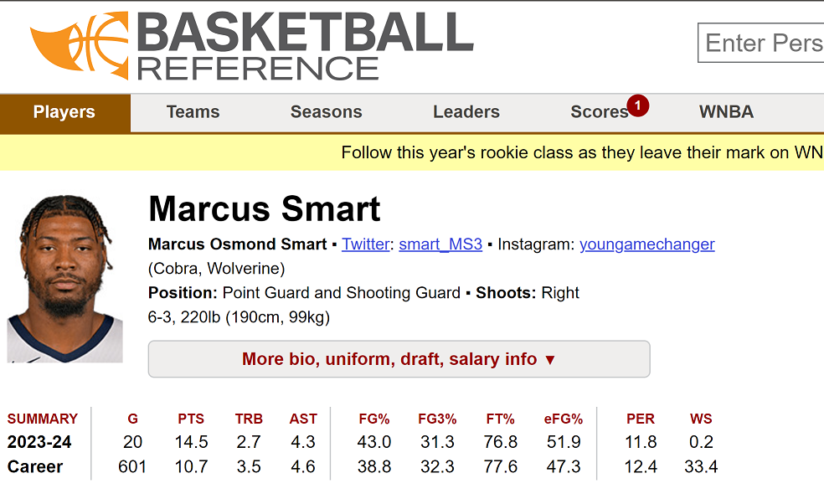Click the WS stat header
824x504 pixels.
(x=701, y=419)
